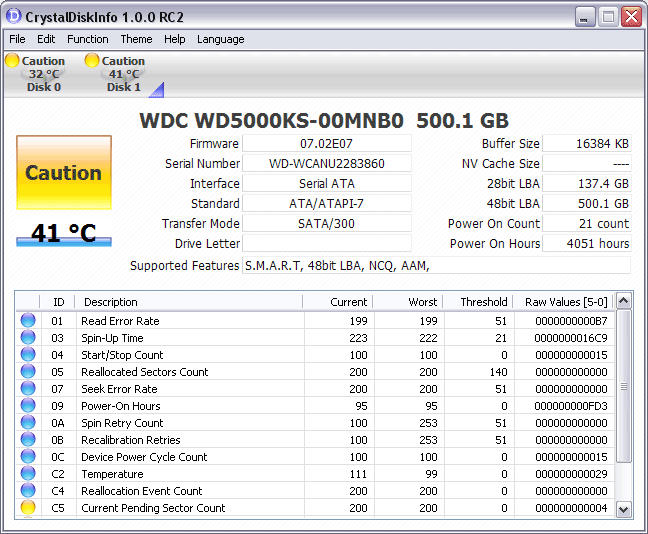
Task: Click the Transfer Mode field SATA/300
Action: pos(326,224)
